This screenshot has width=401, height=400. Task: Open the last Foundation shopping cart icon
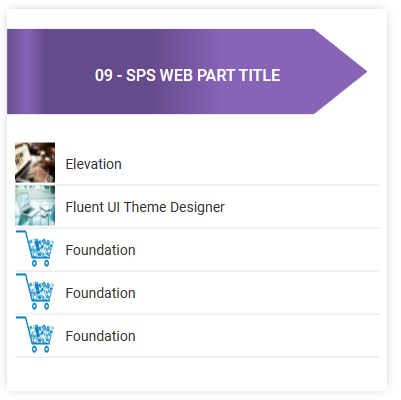click(35, 335)
